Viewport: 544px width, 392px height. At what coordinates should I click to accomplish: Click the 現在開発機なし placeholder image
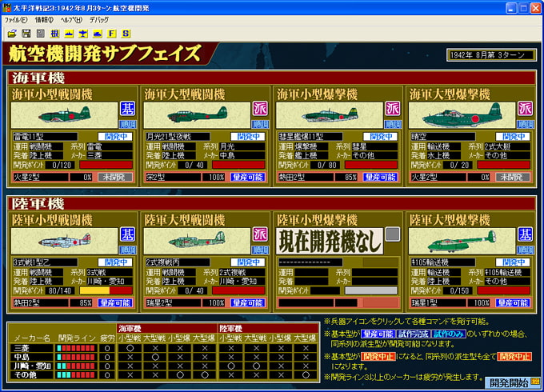point(330,241)
